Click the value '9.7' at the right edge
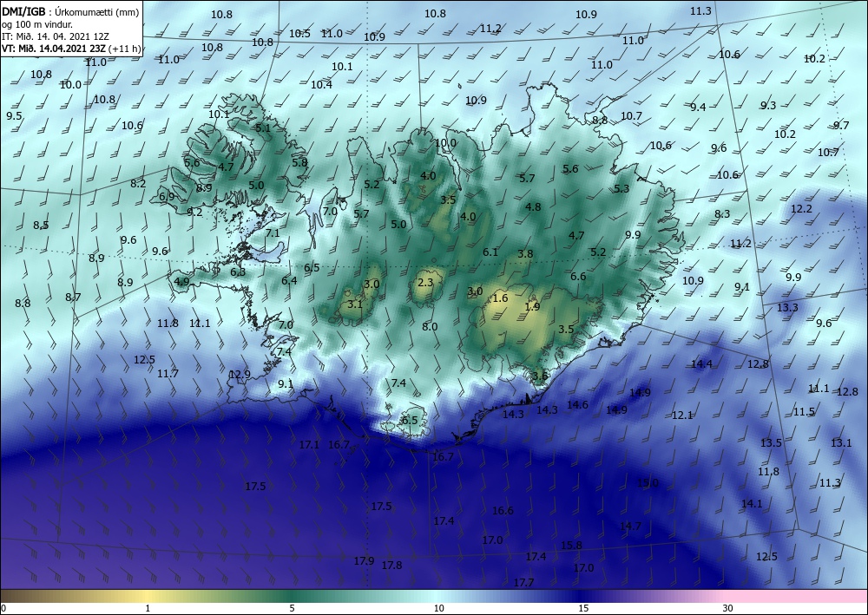Screen dimensions: 868x615 (841, 126)
